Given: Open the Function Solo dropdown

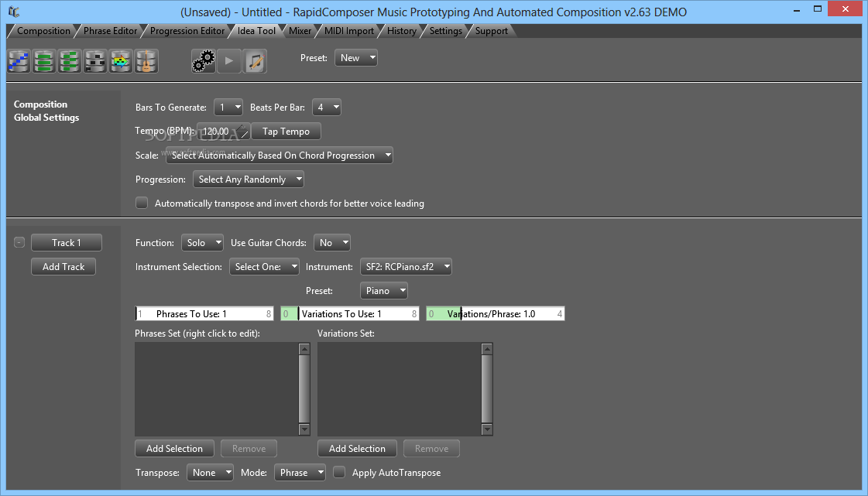Looking at the screenshot, I should (x=202, y=242).
